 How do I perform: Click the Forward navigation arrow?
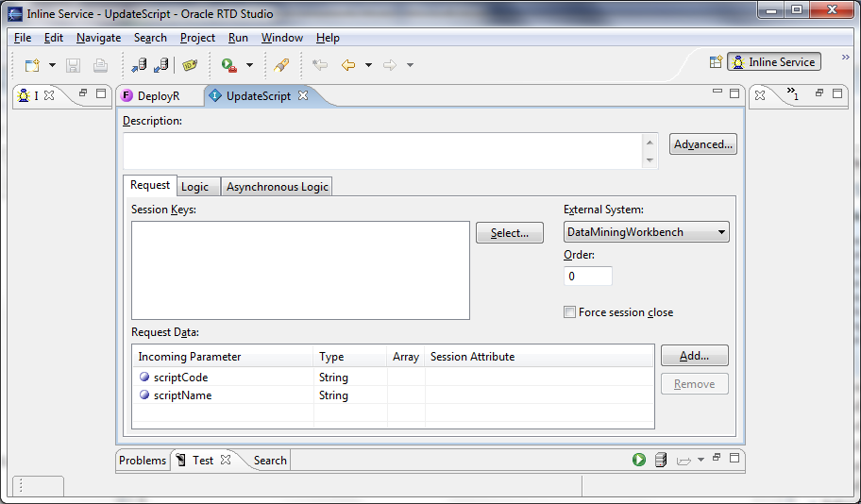tap(390, 65)
